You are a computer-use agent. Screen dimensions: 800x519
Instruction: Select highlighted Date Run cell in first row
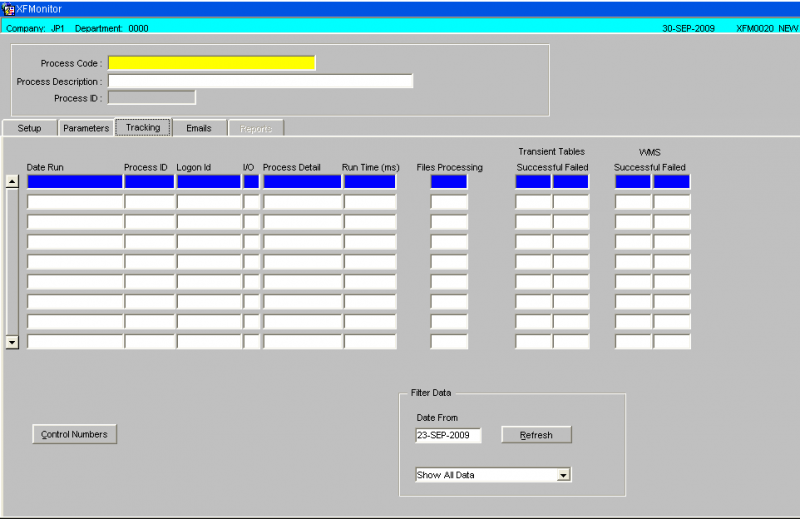[x=75, y=182]
